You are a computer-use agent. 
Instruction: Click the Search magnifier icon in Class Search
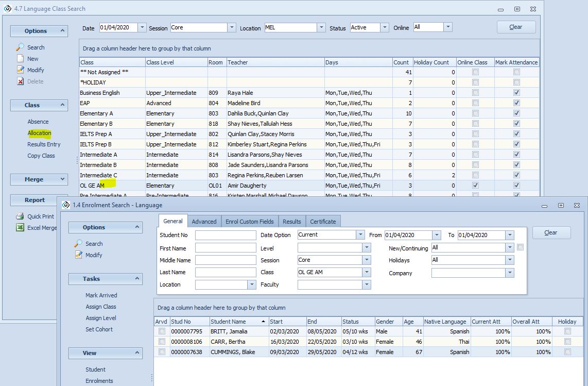coord(20,47)
